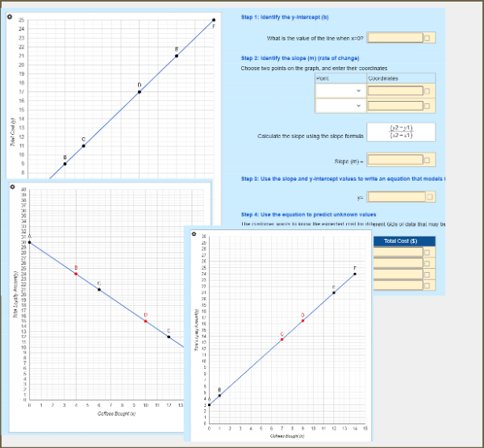The height and width of the screenshot is (448, 484).
Task: Click the Slope (m) input field
Action: click(x=395, y=160)
